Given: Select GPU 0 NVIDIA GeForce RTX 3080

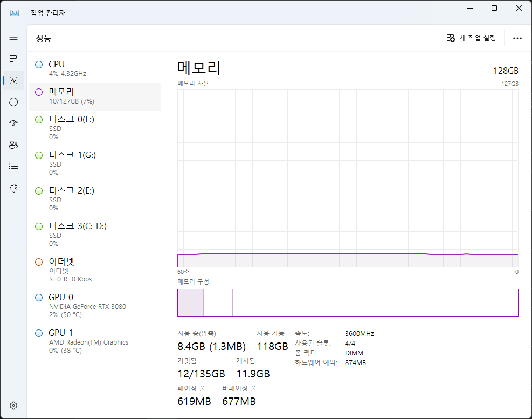Looking at the screenshot, I should (95, 305).
